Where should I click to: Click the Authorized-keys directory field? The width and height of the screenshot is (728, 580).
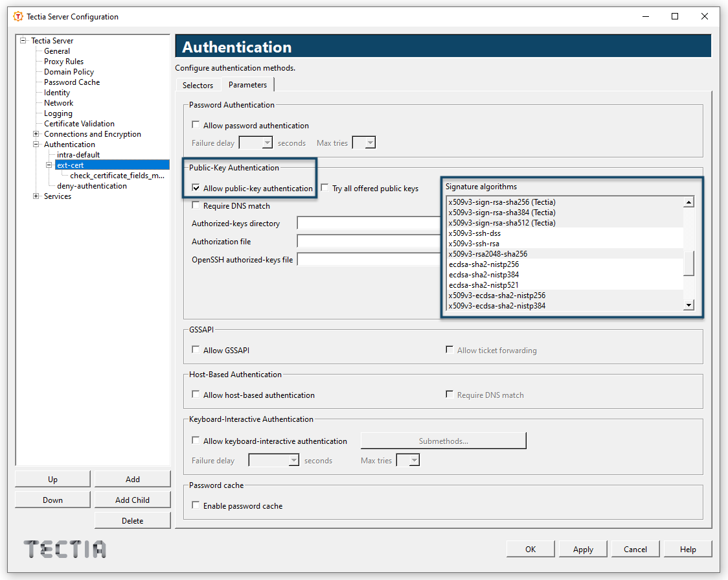tap(369, 224)
